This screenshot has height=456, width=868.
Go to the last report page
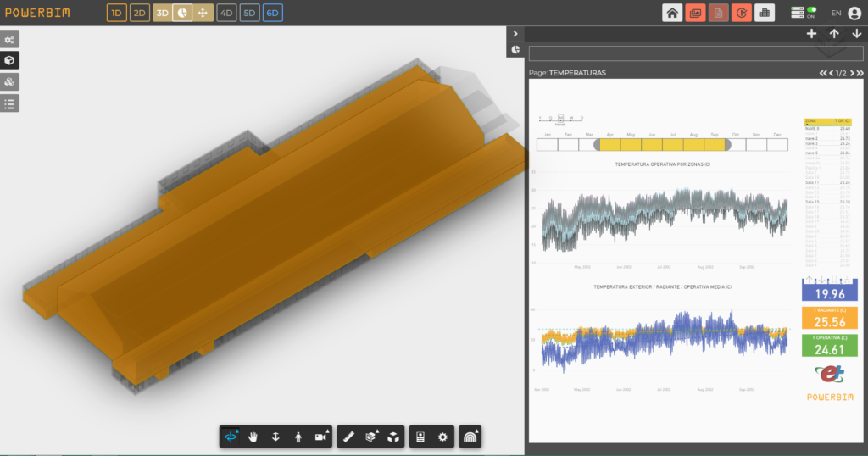[x=860, y=73]
